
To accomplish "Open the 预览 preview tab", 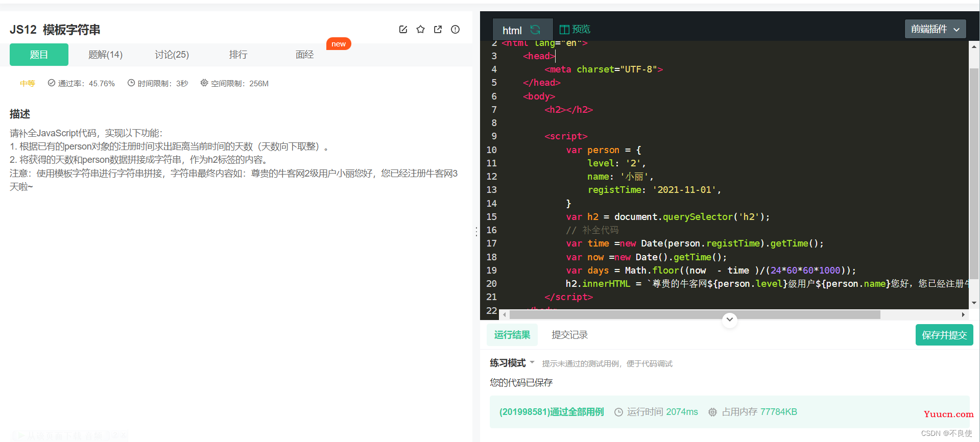I will [x=575, y=29].
